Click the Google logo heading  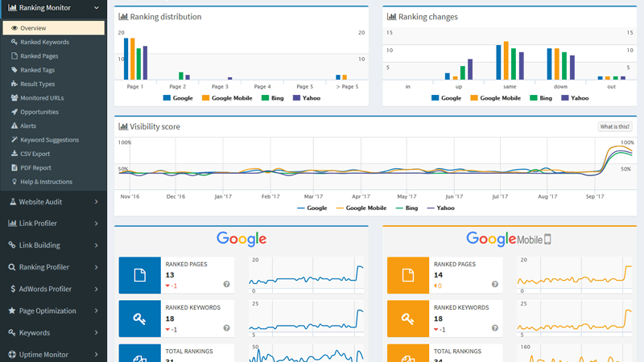click(x=242, y=239)
